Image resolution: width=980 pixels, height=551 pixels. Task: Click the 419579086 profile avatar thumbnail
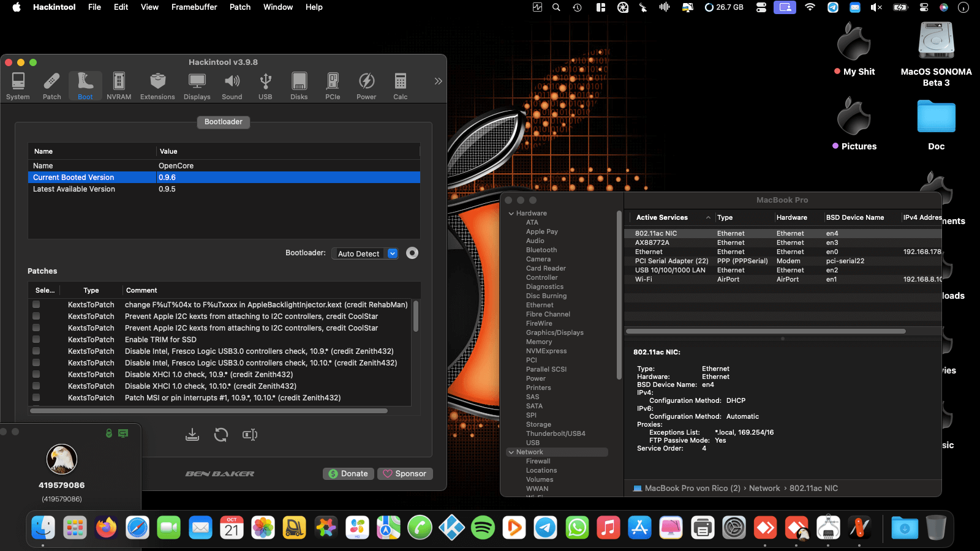pos(62,459)
